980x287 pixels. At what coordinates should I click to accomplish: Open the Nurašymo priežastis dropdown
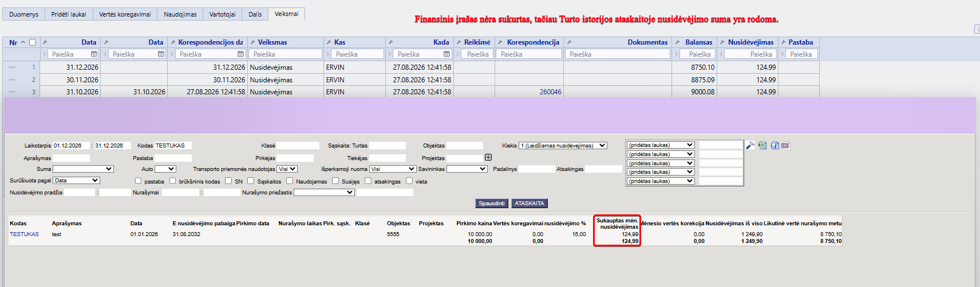click(324, 193)
